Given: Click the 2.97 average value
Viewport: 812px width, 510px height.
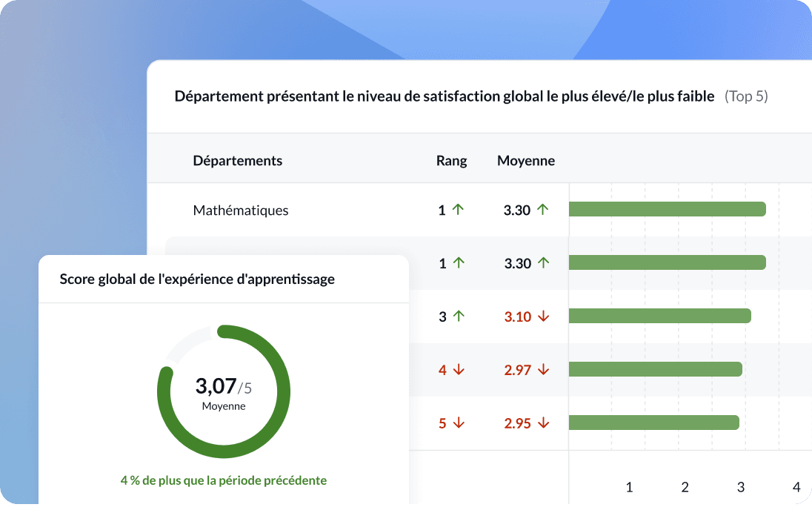Looking at the screenshot, I should (x=518, y=370).
